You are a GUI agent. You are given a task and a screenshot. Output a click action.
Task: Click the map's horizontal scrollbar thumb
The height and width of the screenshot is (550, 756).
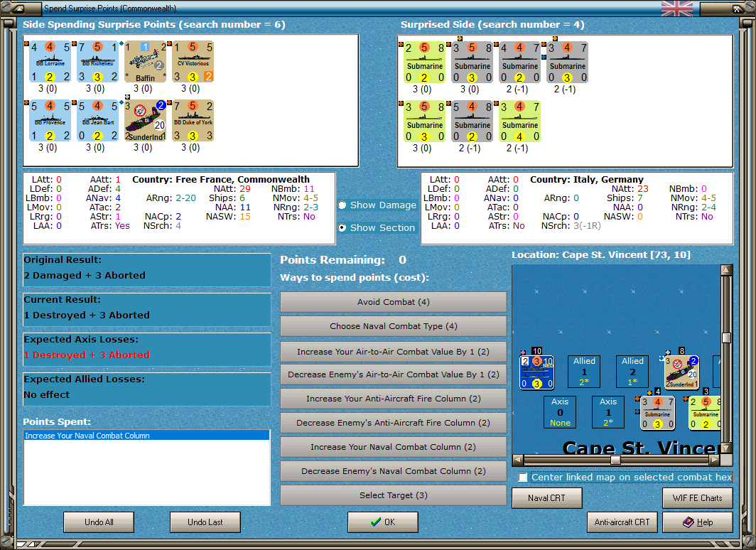pos(615,460)
